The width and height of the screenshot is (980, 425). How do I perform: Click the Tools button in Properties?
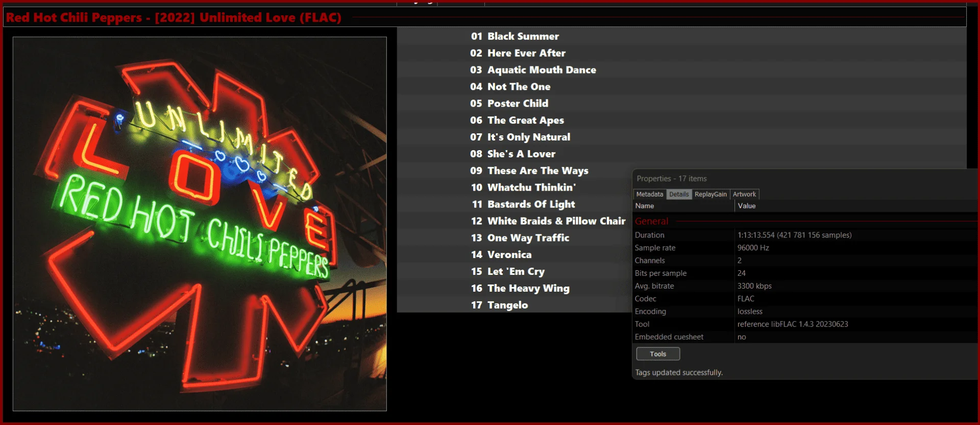pyautogui.click(x=658, y=354)
